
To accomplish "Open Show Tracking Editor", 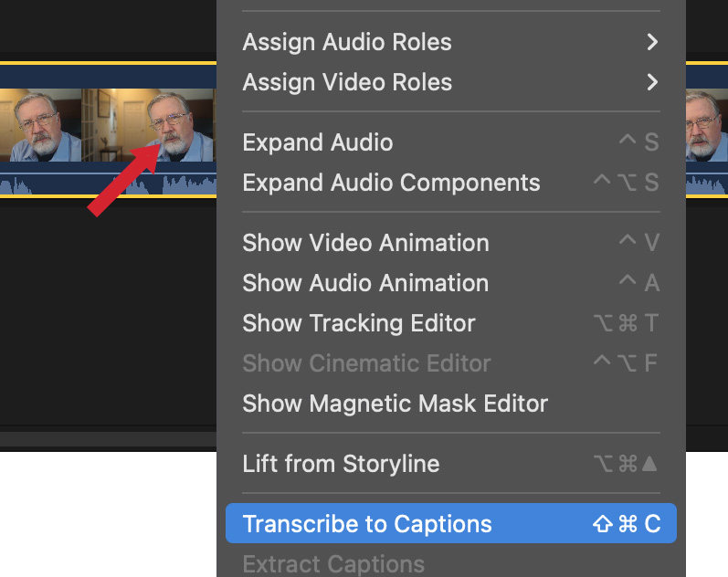I will [359, 323].
